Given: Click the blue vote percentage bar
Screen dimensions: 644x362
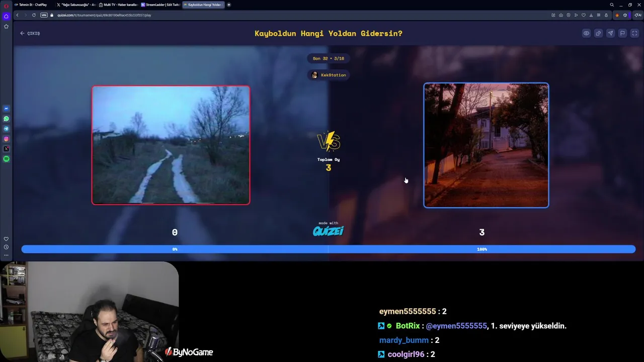Looking at the screenshot, I should point(329,249).
